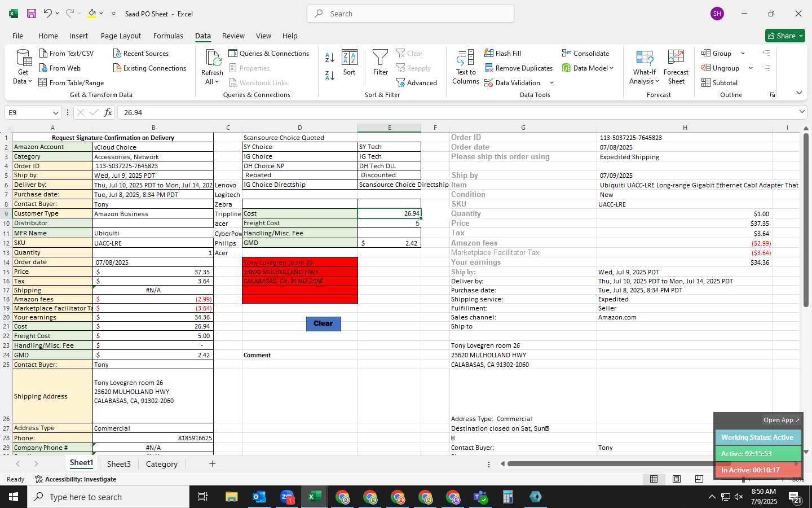This screenshot has width=812, height=508.
Task: Open the Share dropdown
Action: coord(785,36)
